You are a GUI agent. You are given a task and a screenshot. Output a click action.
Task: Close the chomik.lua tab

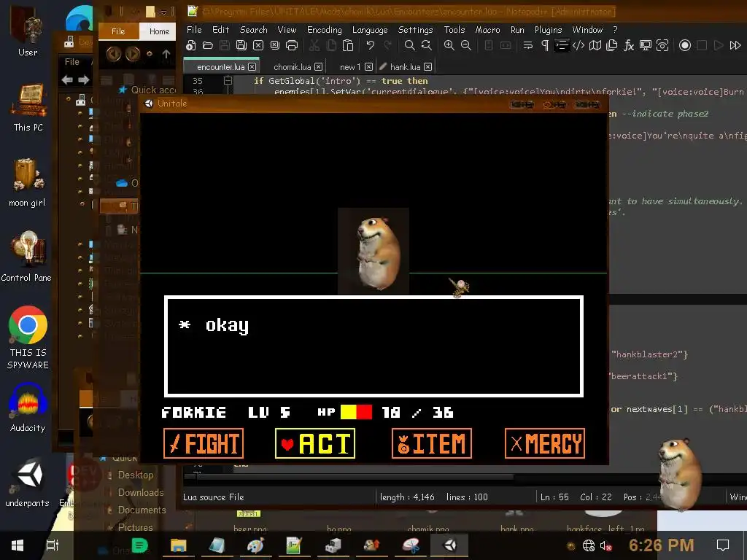[318, 66]
